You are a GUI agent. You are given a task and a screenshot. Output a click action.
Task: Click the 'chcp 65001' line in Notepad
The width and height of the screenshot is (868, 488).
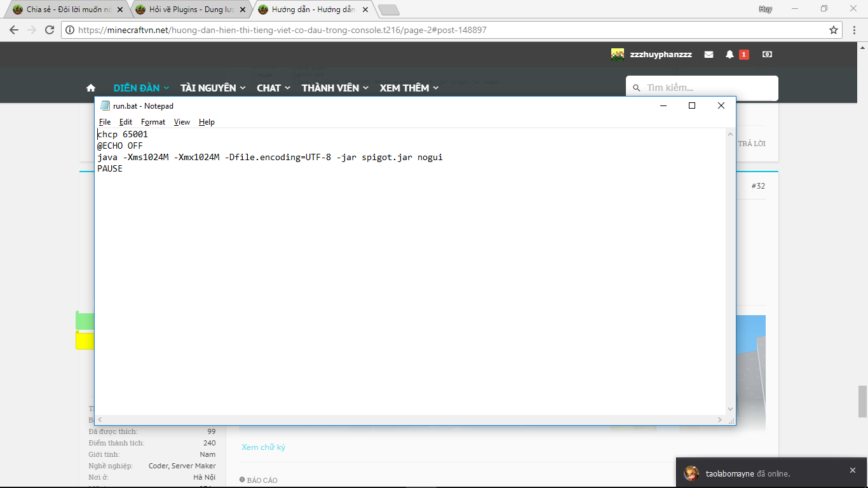coord(123,135)
